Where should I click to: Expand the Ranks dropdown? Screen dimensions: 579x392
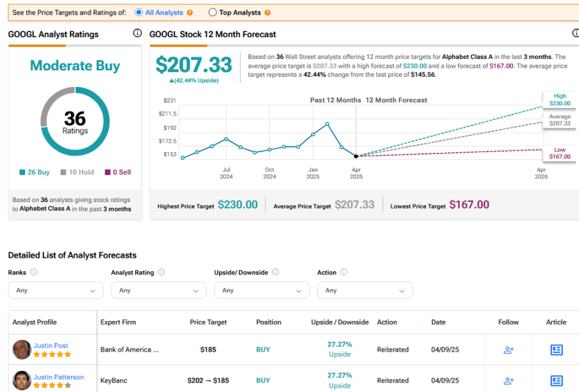(x=56, y=290)
